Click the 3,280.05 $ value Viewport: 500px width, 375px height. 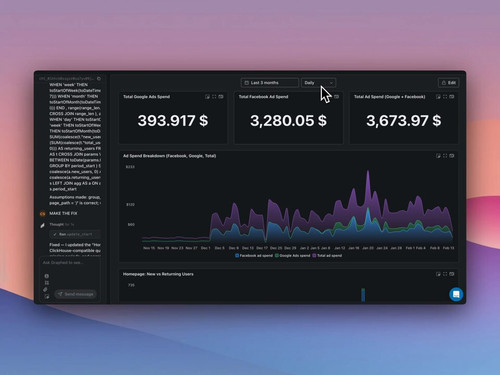click(288, 120)
